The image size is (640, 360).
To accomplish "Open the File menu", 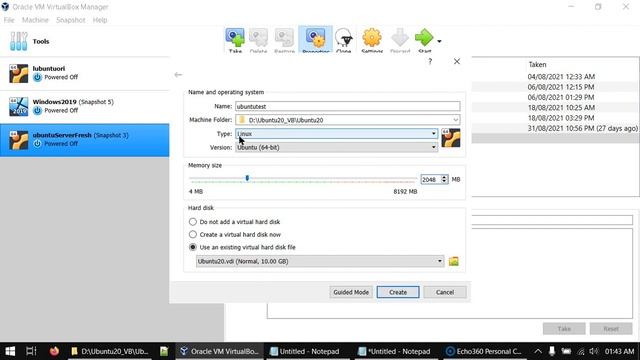I will pyautogui.click(x=9, y=20).
